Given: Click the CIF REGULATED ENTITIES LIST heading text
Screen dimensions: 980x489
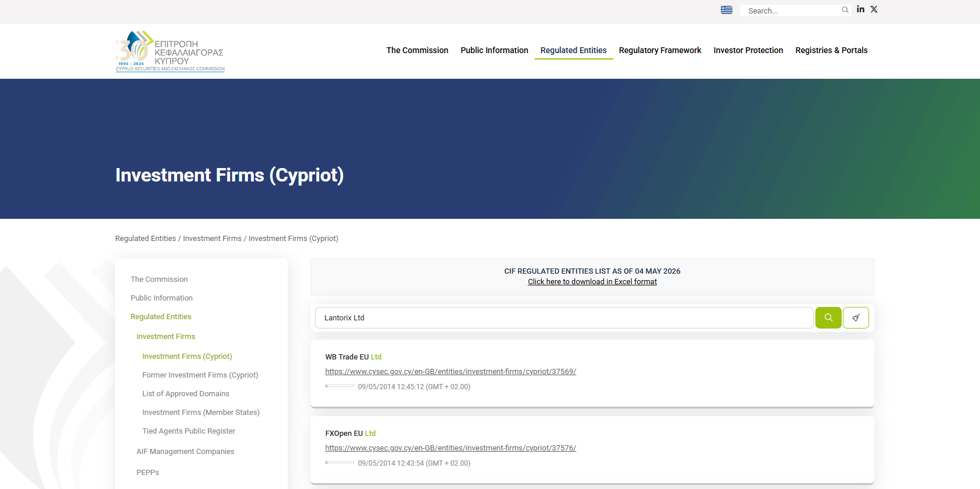Looking at the screenshot, I should tap(592, 271).
